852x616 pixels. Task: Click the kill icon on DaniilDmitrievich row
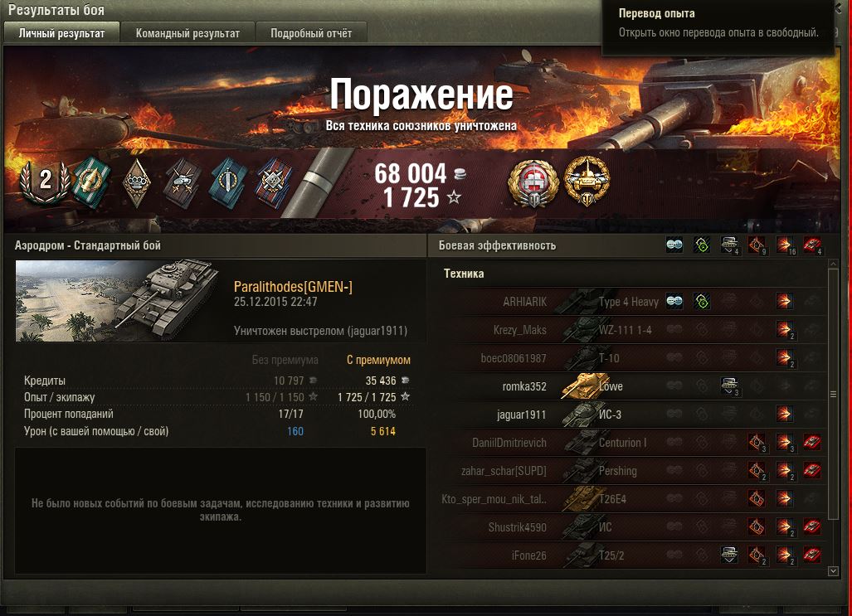[812, 442]
